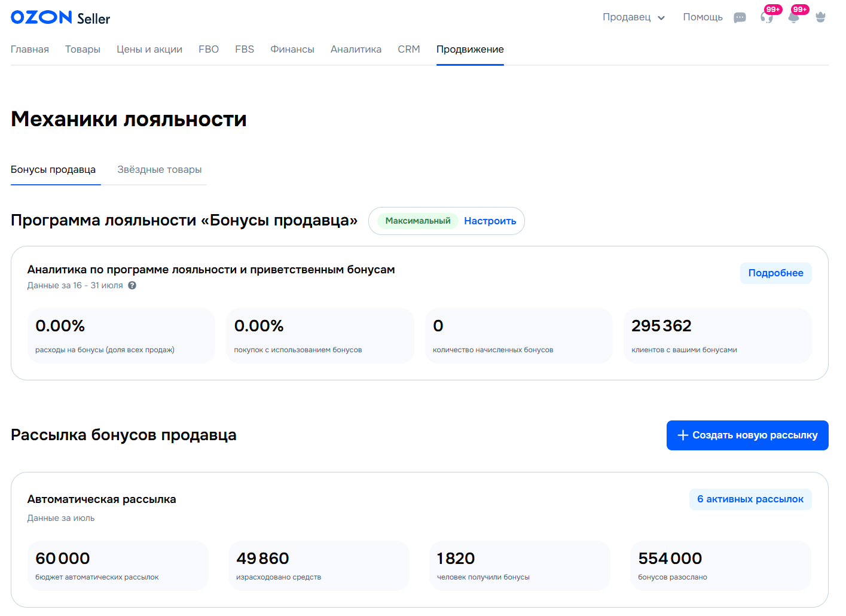
Task: Go to Главная menu item
Action: pyautogui.click(x=30, y=49)
